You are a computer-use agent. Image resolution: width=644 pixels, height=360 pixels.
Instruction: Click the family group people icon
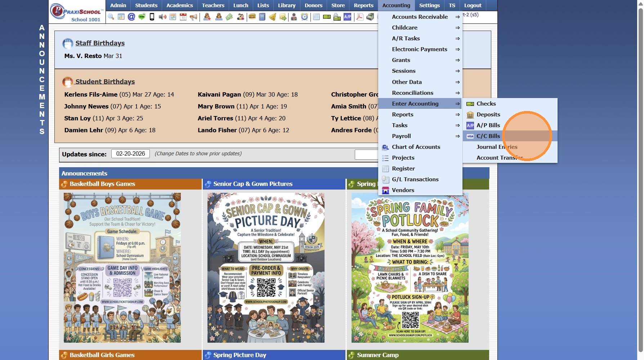(x=240, y=17)
